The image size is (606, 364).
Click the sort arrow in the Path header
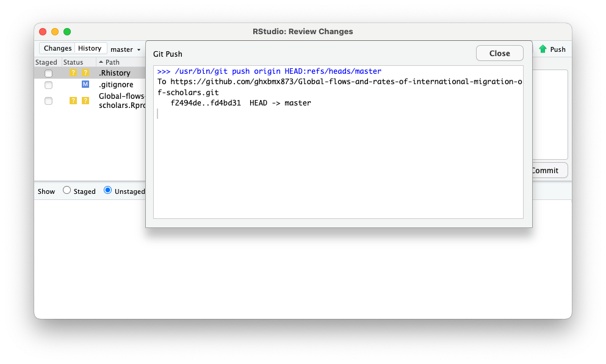[101, 62]
